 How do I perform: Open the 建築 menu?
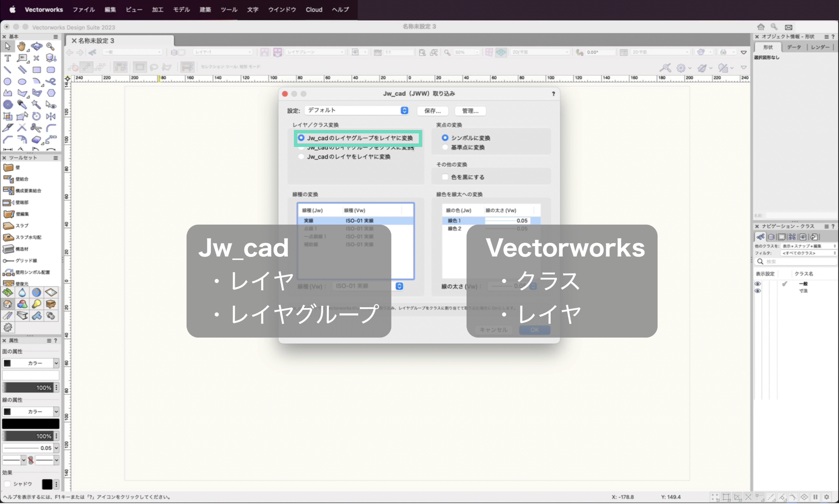pyautogui.click(x=205, y=10)
